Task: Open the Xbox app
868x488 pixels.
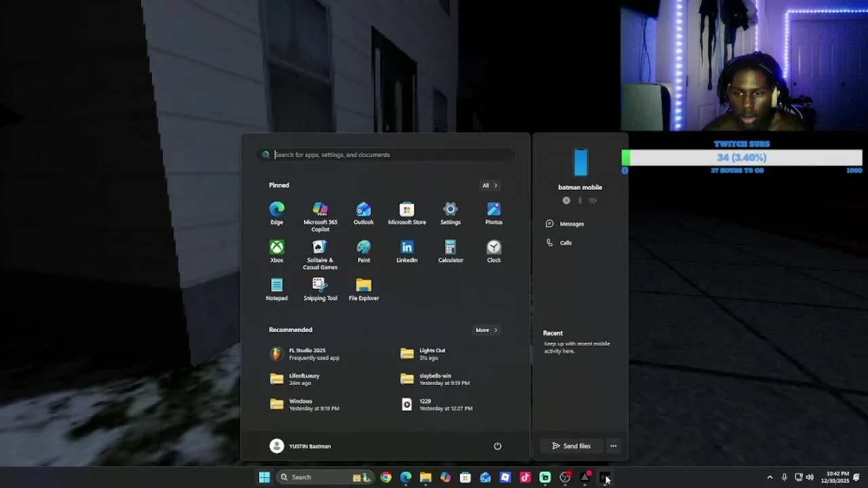Action: [x=277, y=251]
